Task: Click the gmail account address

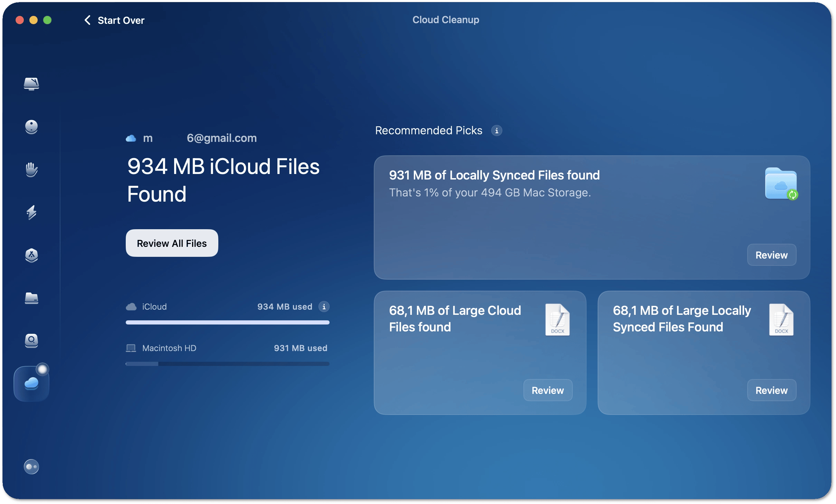Action: [x=200, y=138]
